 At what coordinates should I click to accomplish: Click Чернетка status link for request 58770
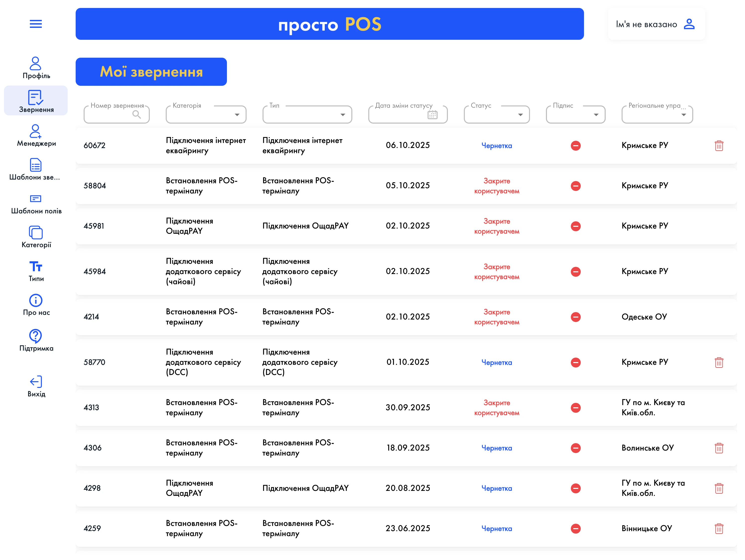point(496,363)
